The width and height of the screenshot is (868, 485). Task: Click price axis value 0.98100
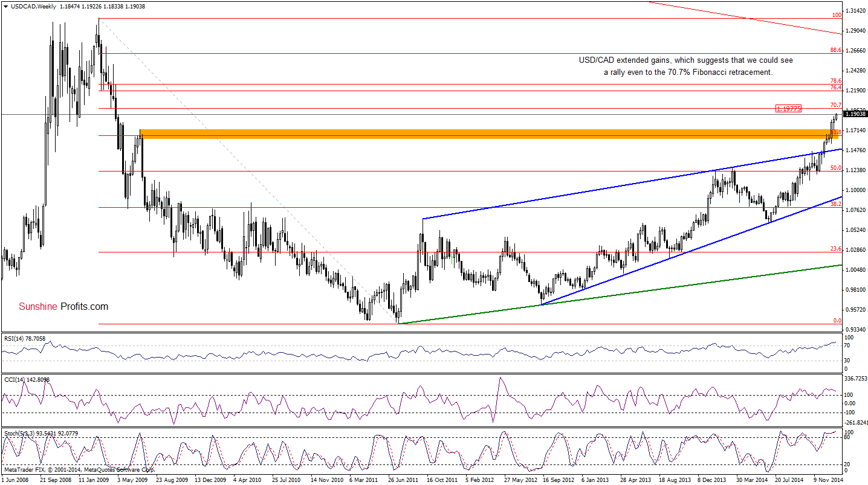(856, 290)
